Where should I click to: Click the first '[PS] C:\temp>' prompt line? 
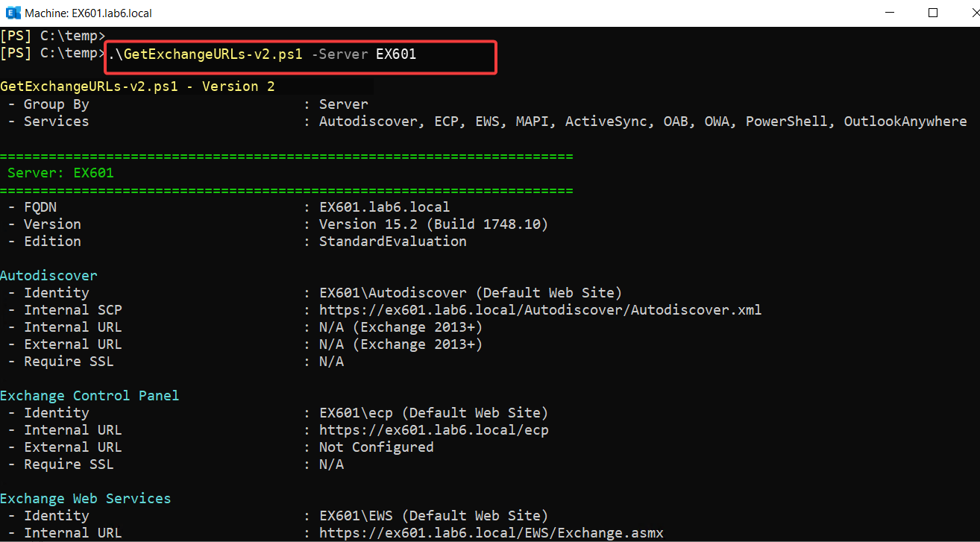coord(53,36)
